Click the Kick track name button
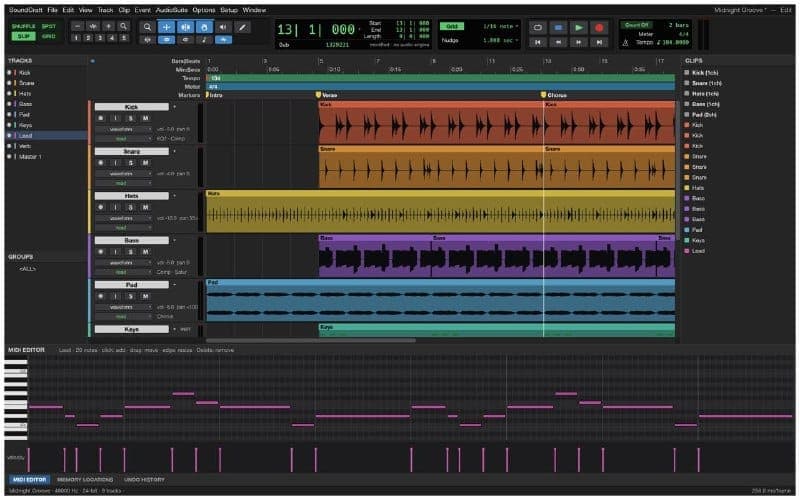The width and height of the screenshot is (800, 500). click(x=132, y=107)
